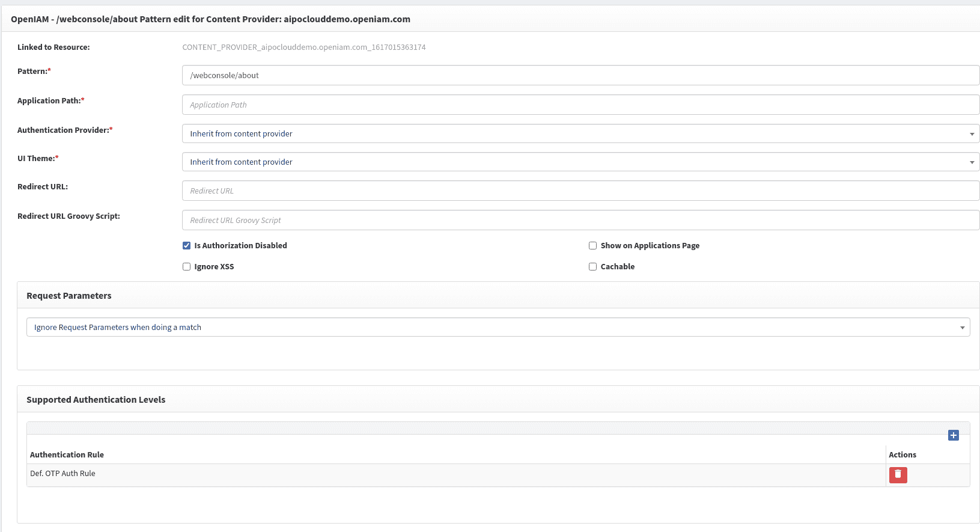Select the Redirect URL Groovy Script field
Screen dimensions: 980x532
point(580,221)
